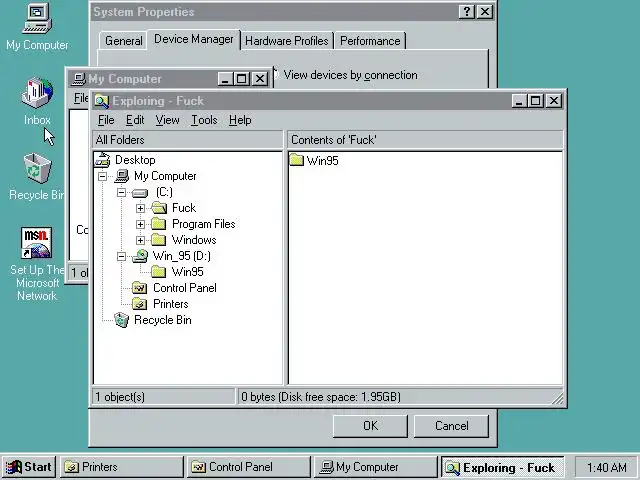
Task: Click '1 object(s)' status bar text
Action: 120,397
